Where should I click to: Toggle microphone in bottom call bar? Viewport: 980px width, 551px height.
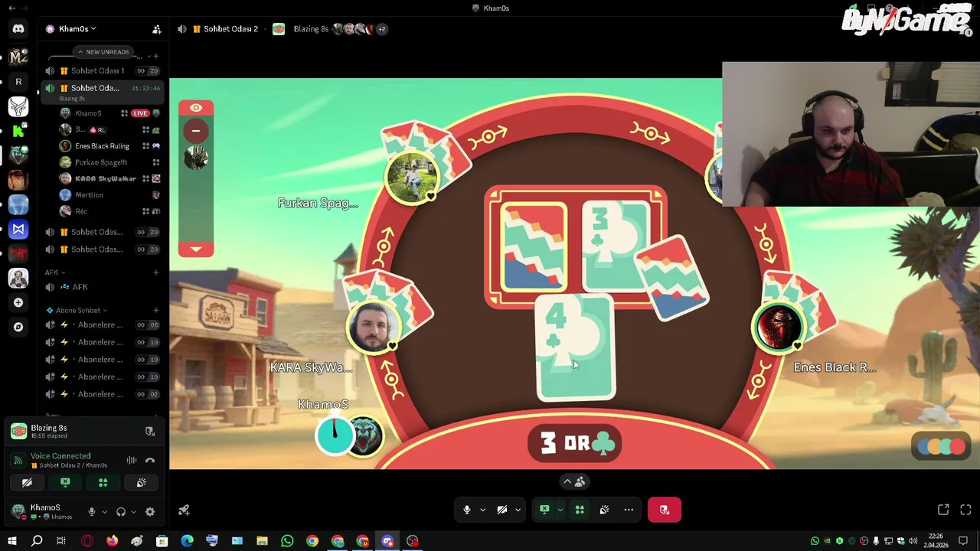tap(466, 510)
